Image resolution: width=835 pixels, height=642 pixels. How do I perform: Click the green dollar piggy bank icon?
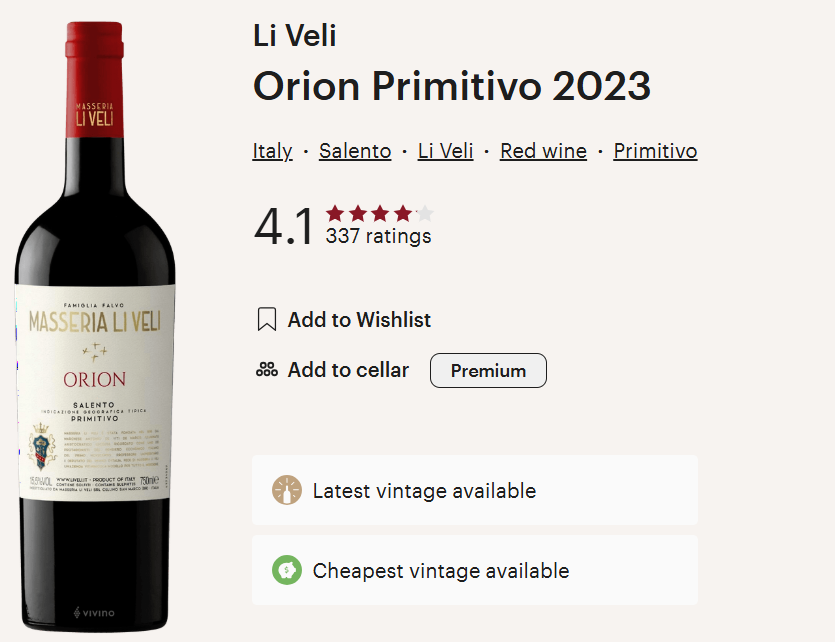point(286,570)
